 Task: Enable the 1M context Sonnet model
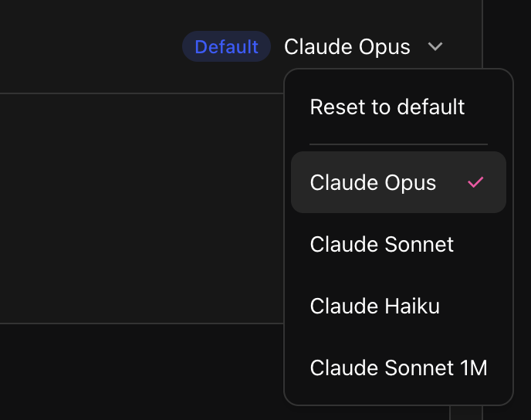pos(398,368)
